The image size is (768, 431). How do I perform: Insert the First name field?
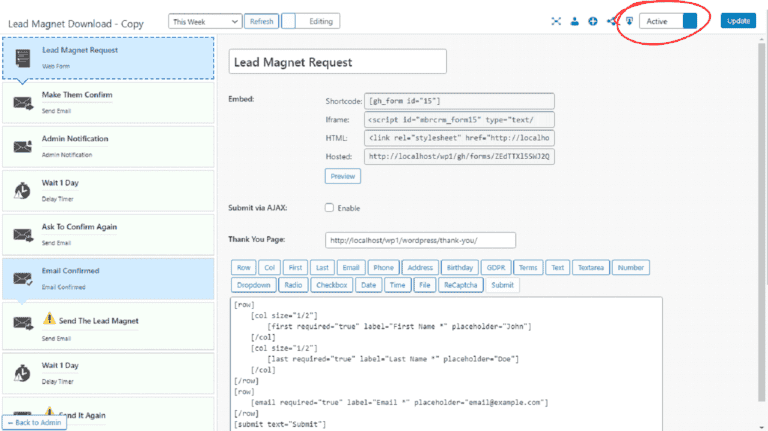(295, 267)
